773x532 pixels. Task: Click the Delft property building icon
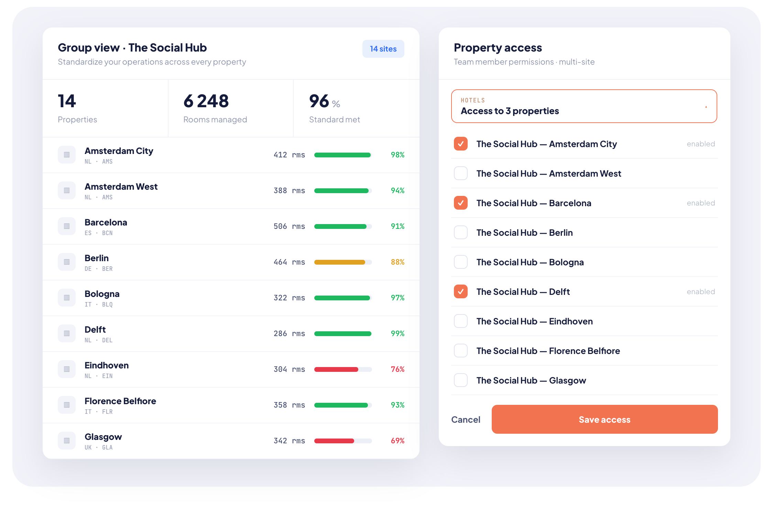[67, 333]
